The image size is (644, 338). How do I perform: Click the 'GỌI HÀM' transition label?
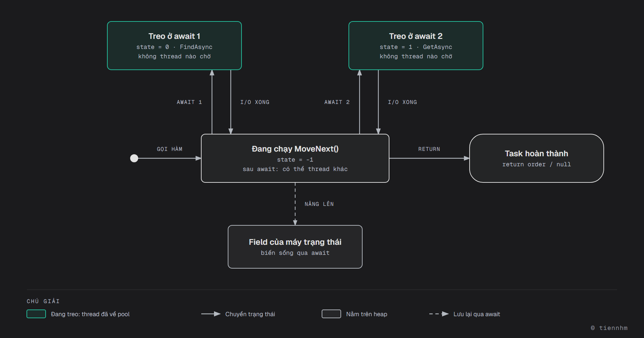pyautogui.click(x=170, y=149)
